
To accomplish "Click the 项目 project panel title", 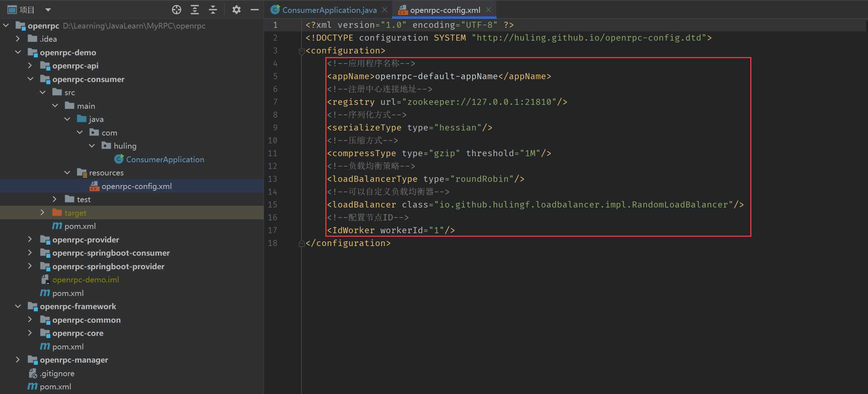I will coord(27,10).
